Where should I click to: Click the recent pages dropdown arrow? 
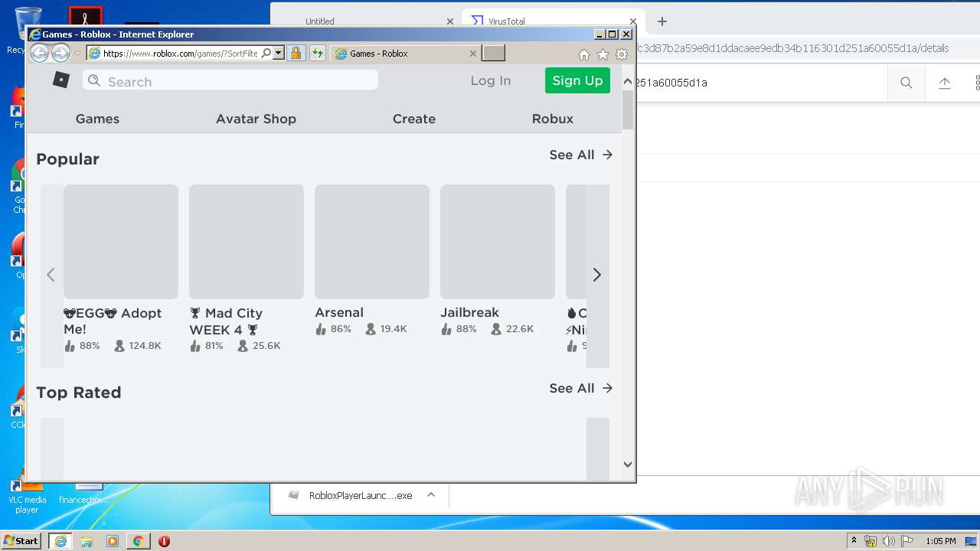point(77,54)
